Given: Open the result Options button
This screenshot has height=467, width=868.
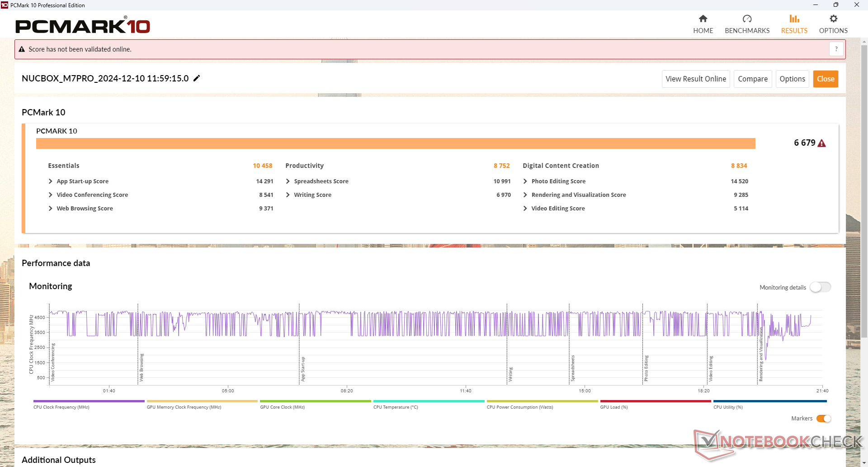Looking at the screenshot, I should point(792,79).
